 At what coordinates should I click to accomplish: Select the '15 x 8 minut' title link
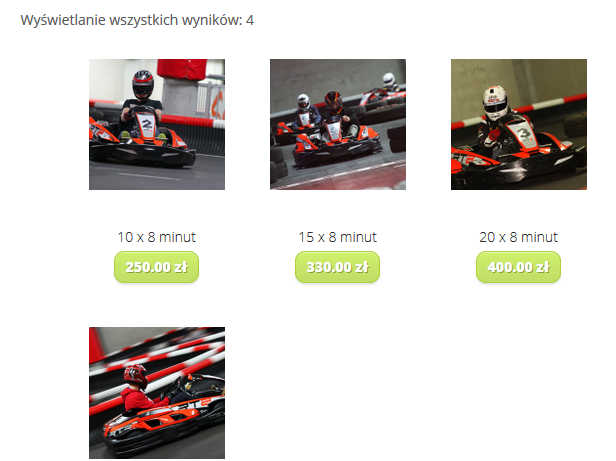(337, 237)
